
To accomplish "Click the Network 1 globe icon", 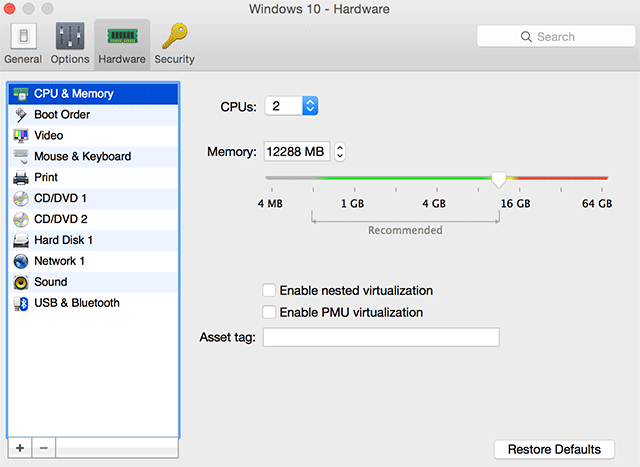I will point(21,261).
